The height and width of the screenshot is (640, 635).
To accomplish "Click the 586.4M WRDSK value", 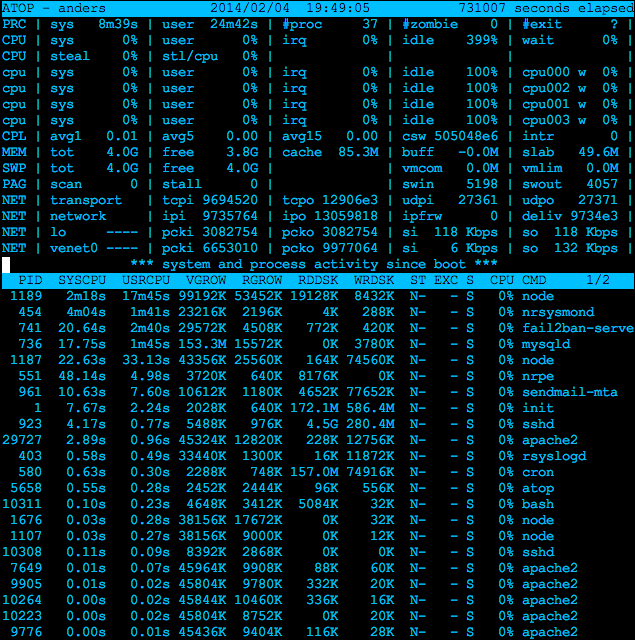I will tap(371, 408).
